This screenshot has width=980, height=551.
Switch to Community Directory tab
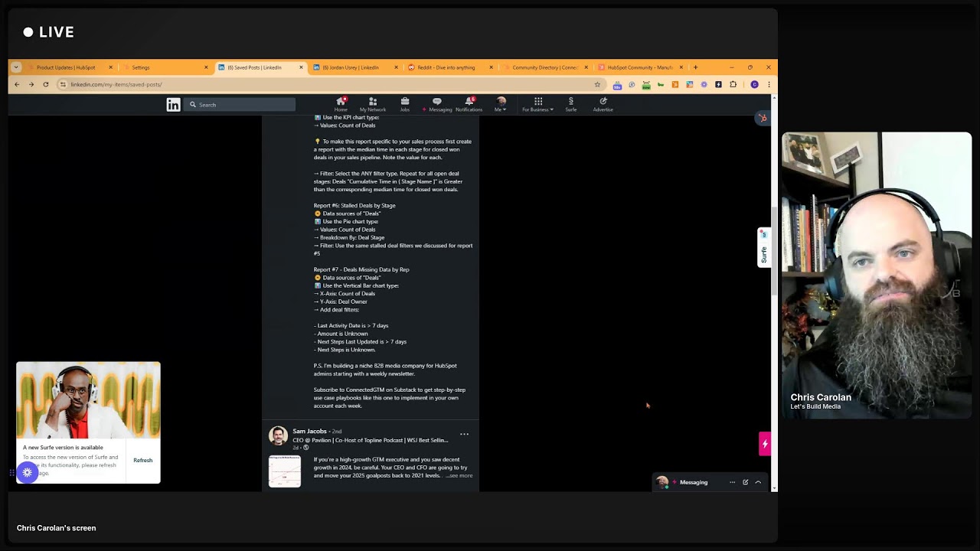pyautogui.click(x=544, y=67)
